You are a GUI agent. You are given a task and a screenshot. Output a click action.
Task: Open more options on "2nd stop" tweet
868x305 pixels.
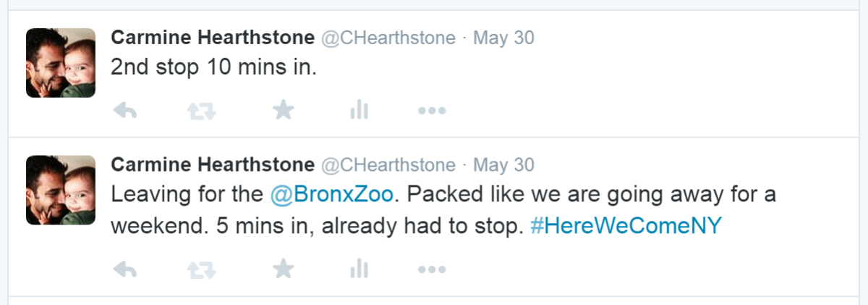coord(432,111)
